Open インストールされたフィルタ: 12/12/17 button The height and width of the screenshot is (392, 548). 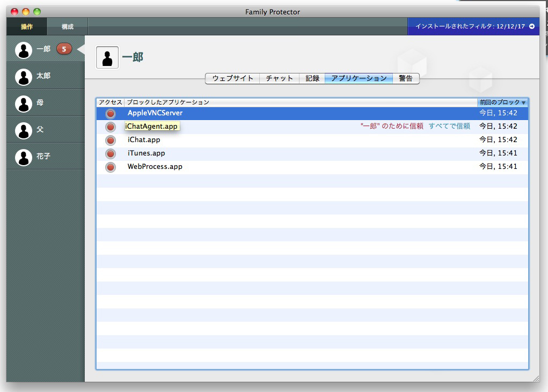click(473, 26)
